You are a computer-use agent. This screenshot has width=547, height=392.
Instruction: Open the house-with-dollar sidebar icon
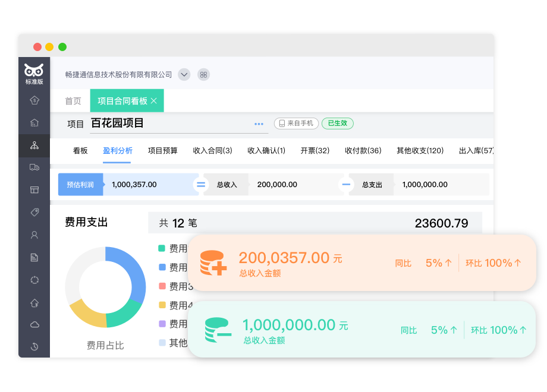[34, 100]
